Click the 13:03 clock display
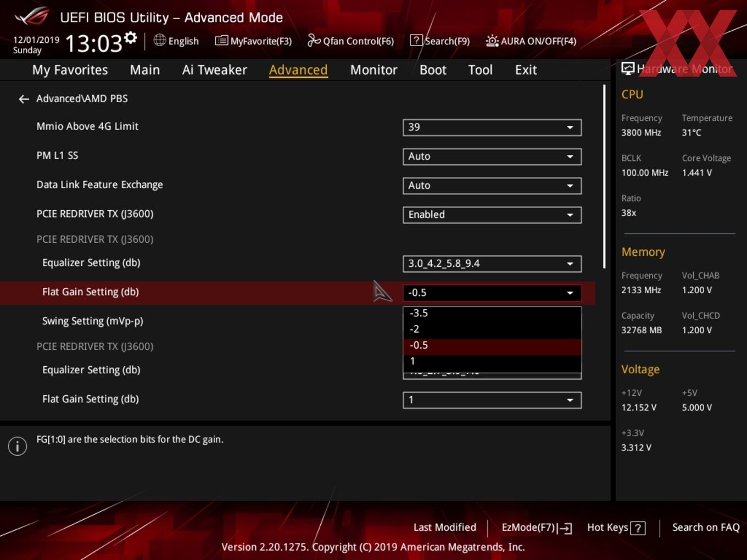Image resolution: width=747 pixels, height=560 pixels. pos(93,43)
